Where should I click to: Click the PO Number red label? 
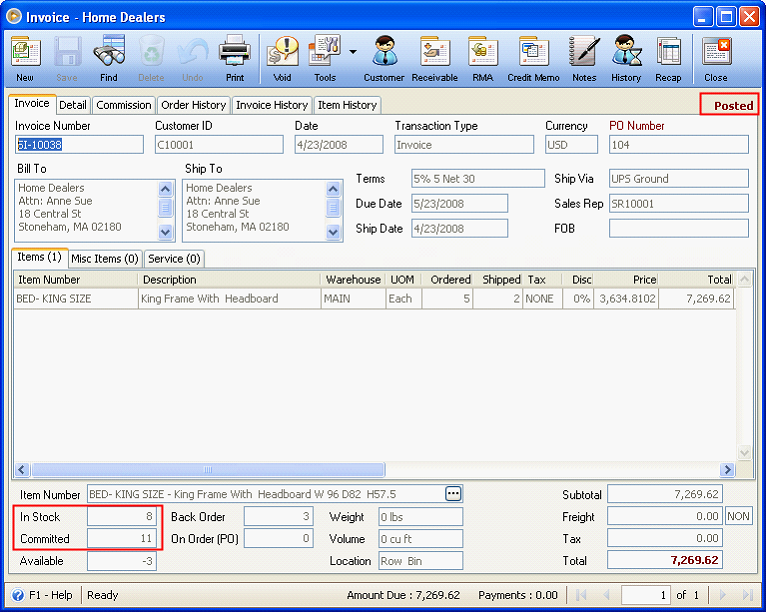click(x=636, y=126)
